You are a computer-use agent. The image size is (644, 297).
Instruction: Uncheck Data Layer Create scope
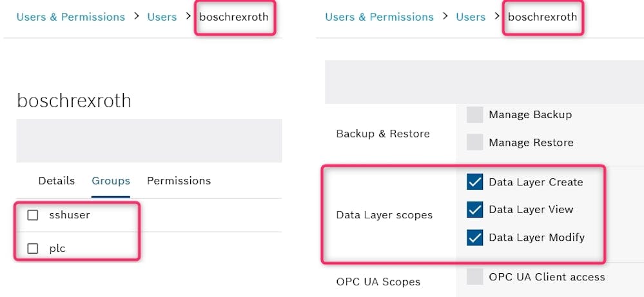[474, 182]
